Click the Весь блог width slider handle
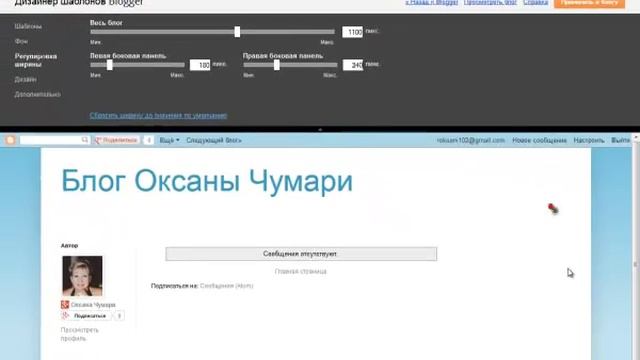Image resolution: width=640 pixels, height=360 pixels. pyautogui.click(x=237, y=31)
